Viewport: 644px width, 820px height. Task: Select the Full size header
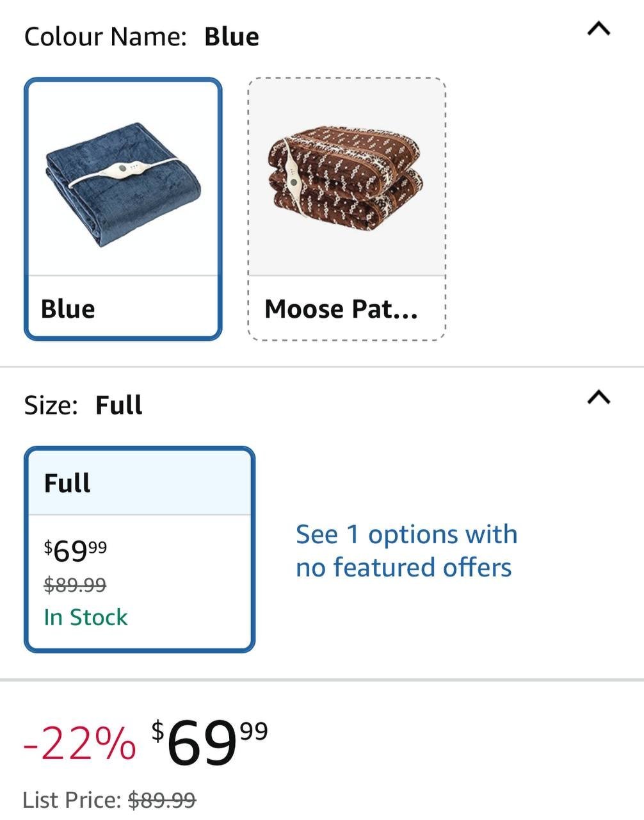coord(67,483)
